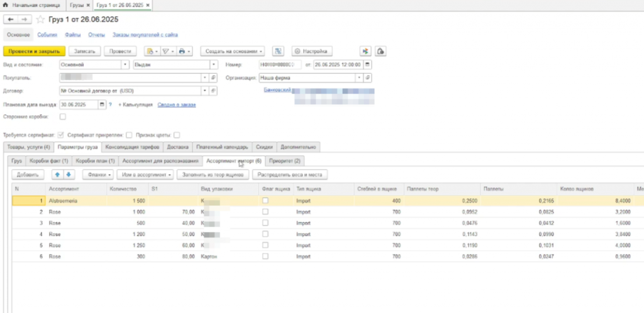Open the Коробки факт (1) tab
Viewport: 644px width, 313px height.
tap(48, 161)
